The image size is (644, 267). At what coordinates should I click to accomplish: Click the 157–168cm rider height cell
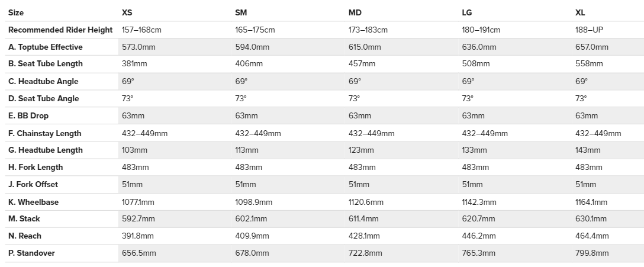tap(141, 30)
